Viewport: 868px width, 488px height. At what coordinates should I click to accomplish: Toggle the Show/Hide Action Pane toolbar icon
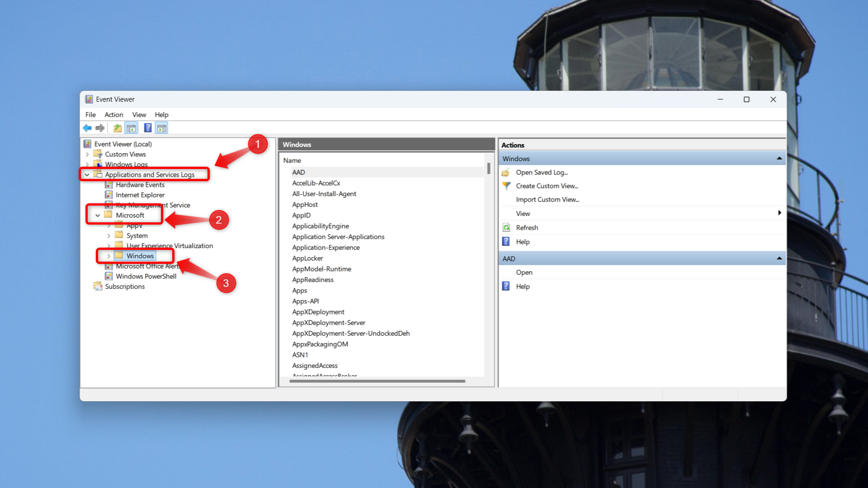coord(161,128)
